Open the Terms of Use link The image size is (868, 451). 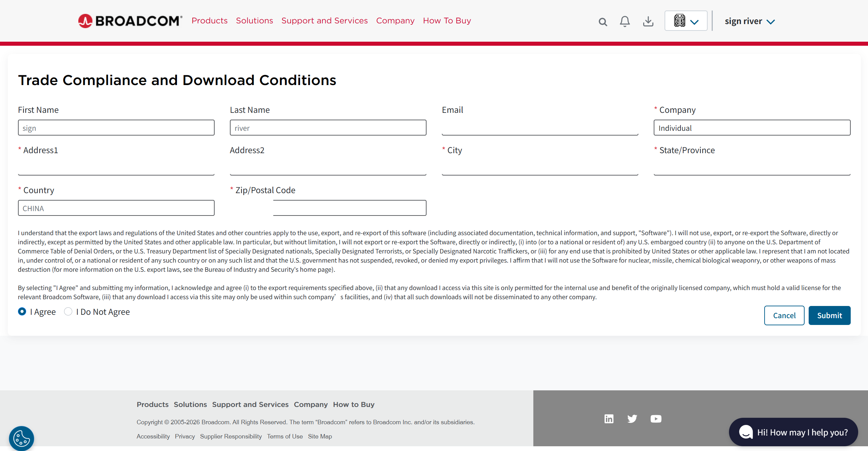coord(285,436)
